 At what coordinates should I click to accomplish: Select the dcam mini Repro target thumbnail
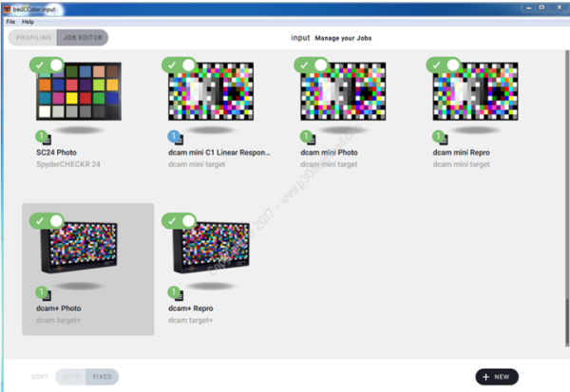click(x=476, y=91)
